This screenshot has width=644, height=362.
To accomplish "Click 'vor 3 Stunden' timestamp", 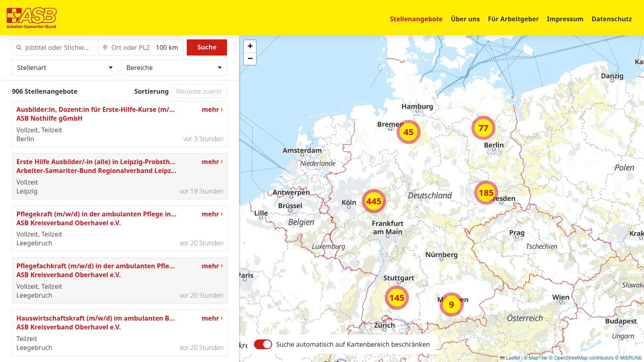I will (203, 139).
